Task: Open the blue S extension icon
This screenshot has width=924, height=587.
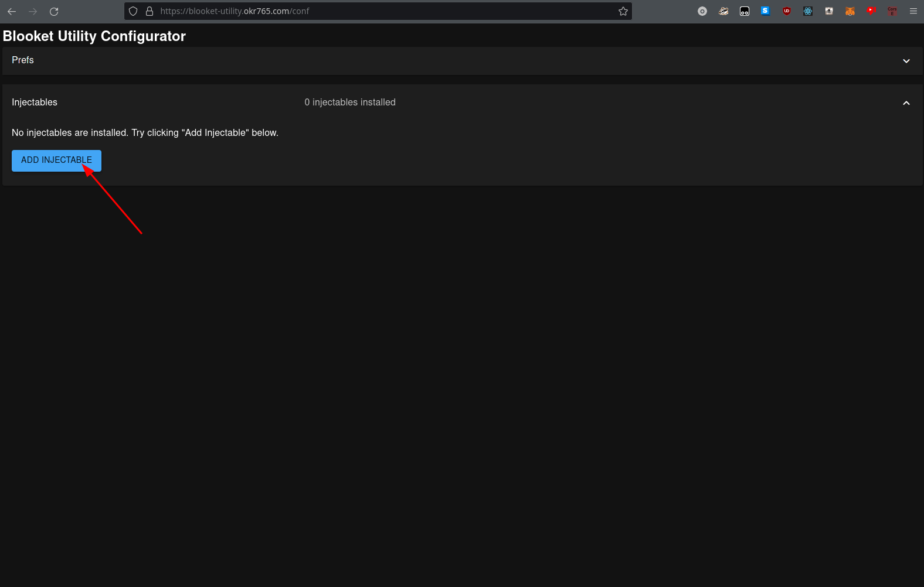Action: tap(766, 11)
